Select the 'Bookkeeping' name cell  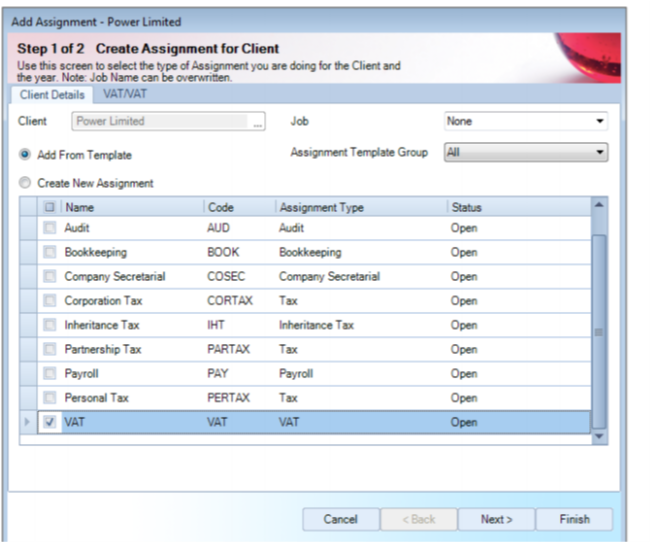132,252
